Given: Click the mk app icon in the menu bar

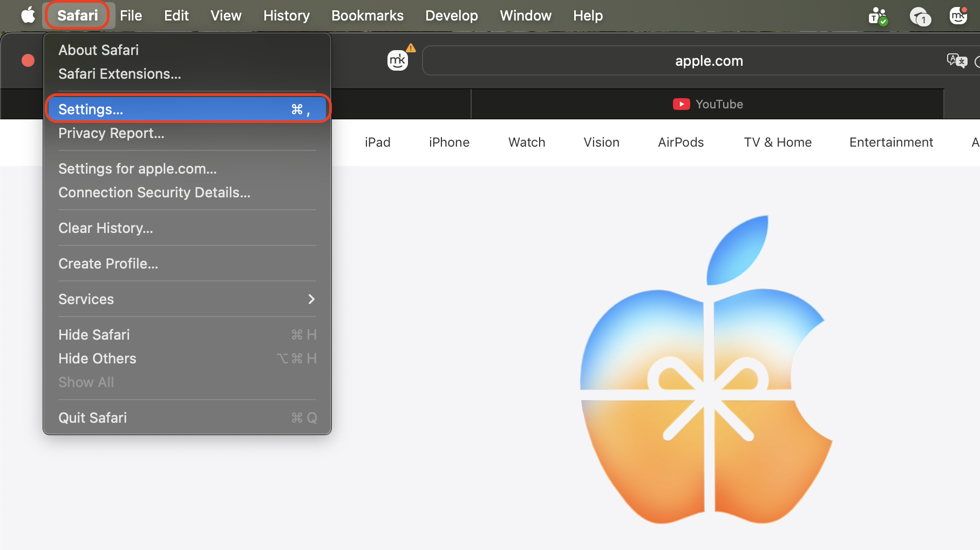Looking at the screenshot, I should pos(958,16).
